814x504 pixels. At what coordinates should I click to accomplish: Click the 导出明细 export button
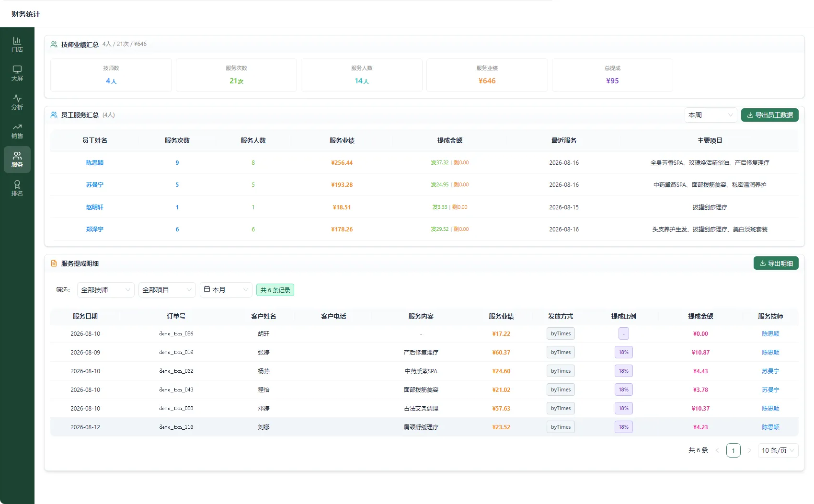tap(776, 263)
